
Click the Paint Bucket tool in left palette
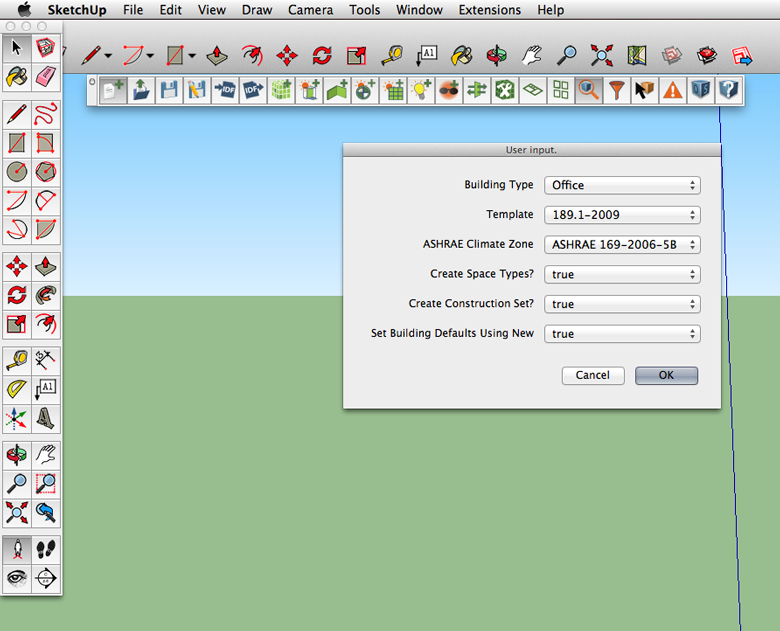[x=17, y=76]
